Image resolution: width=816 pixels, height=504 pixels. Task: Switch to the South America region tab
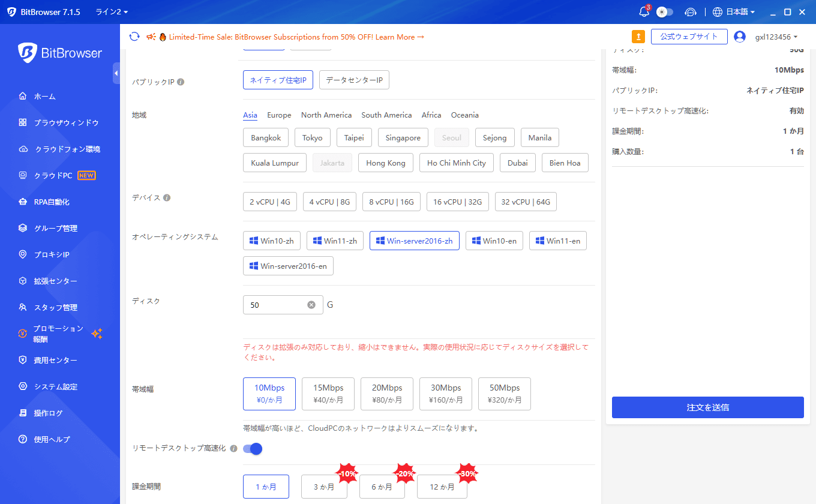click(386, 115)
